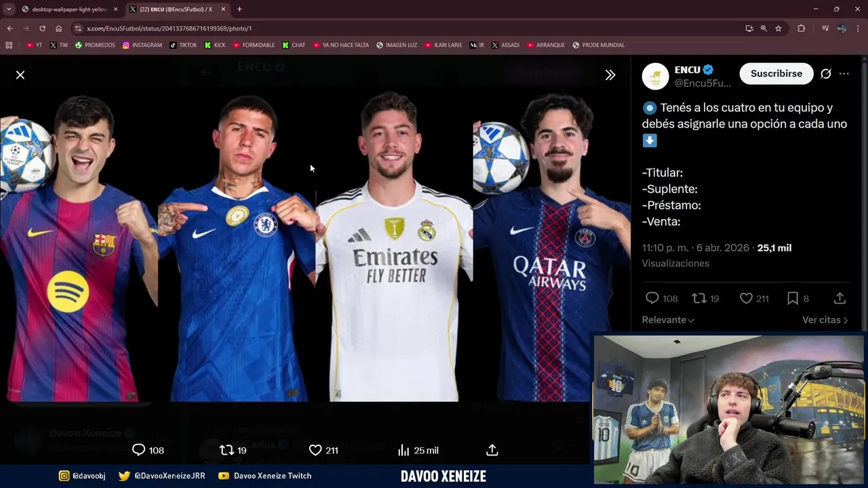Open the IR bookmark
Image resolution: width=868 pixels, height=488 pixels.
[x=477, y=45]
